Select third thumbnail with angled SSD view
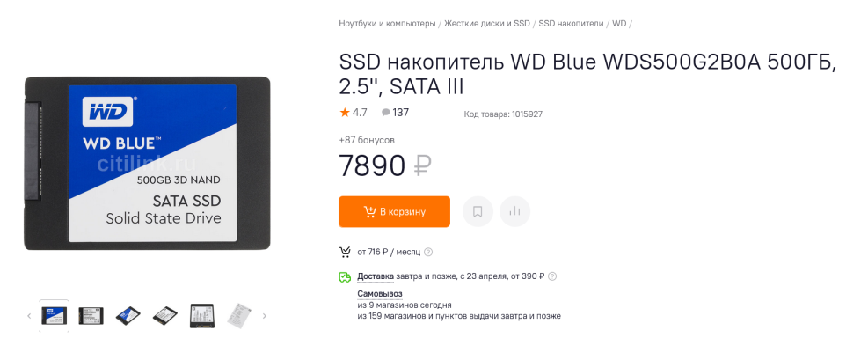868x360 pixels. [128, 316]
